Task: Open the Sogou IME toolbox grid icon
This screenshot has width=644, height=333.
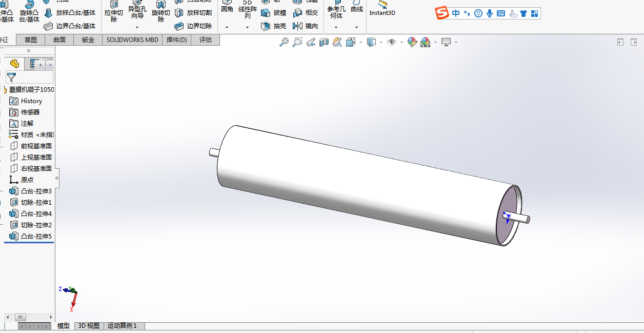Action: coord(534,13)
